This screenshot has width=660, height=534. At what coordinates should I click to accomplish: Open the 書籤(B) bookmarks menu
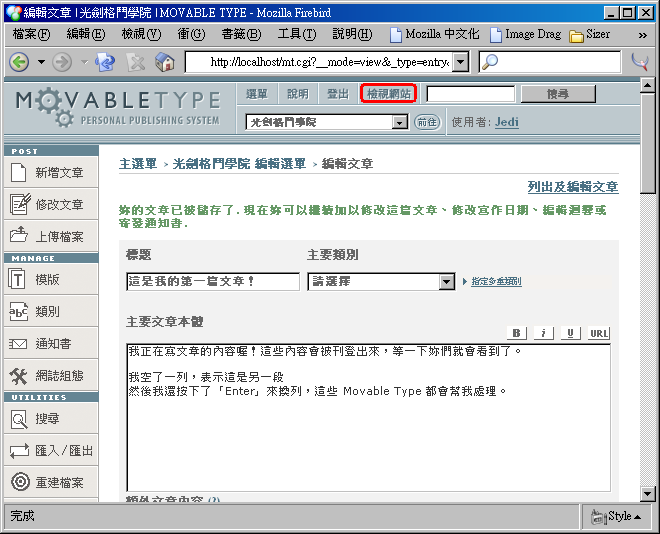tap(241, 34)
